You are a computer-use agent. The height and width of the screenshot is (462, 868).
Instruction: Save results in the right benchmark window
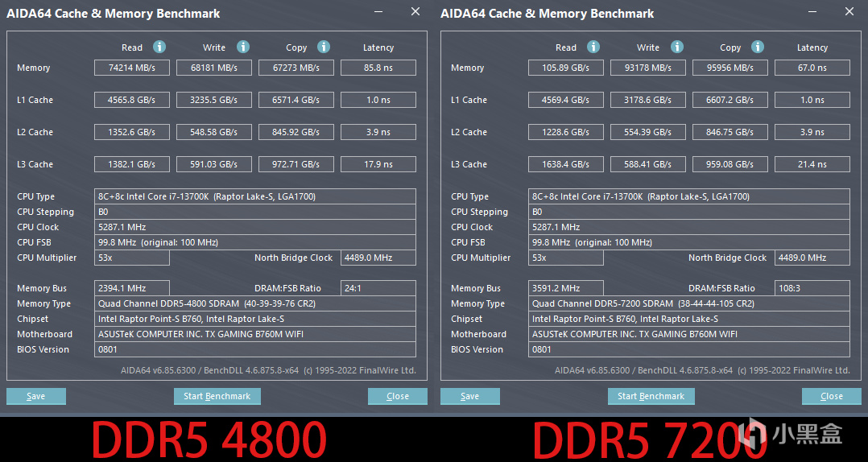tap(470, 396)
